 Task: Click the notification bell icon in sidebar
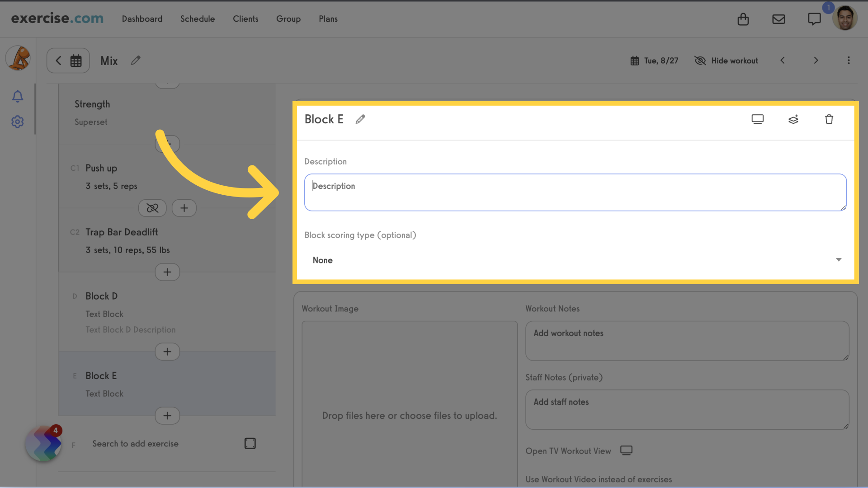17,96
